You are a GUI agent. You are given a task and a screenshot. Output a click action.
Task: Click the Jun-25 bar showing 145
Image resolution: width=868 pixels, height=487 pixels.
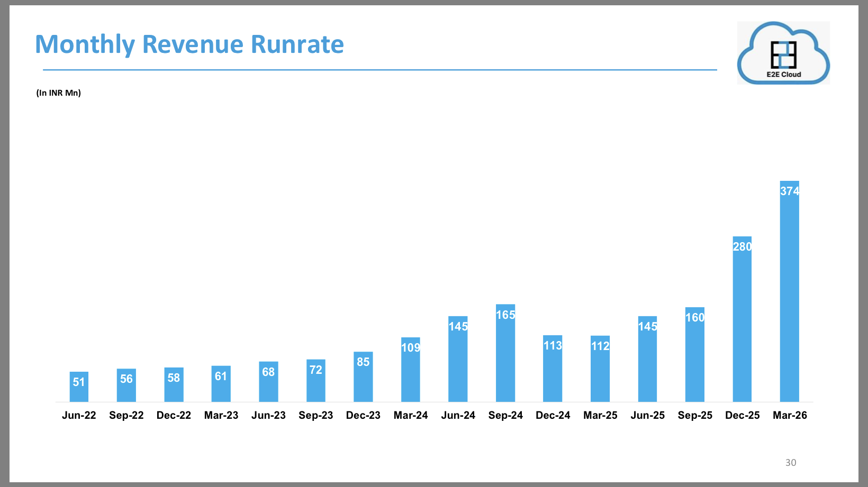coord(647,359)
